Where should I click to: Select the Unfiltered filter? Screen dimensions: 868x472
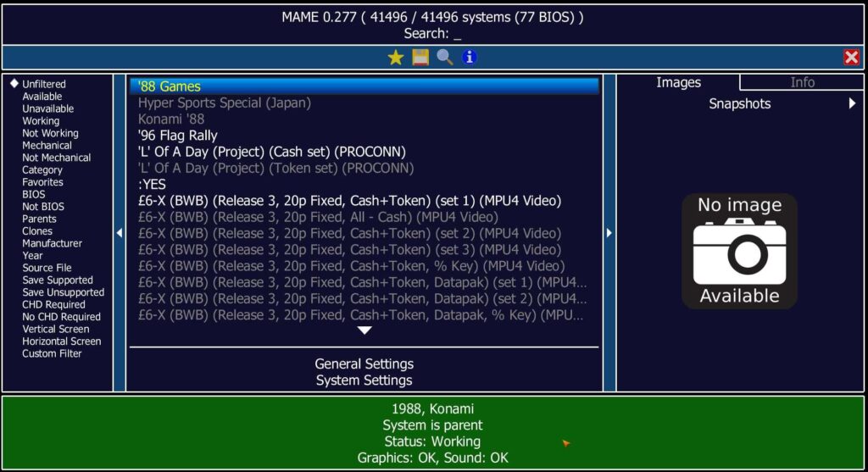44,84
